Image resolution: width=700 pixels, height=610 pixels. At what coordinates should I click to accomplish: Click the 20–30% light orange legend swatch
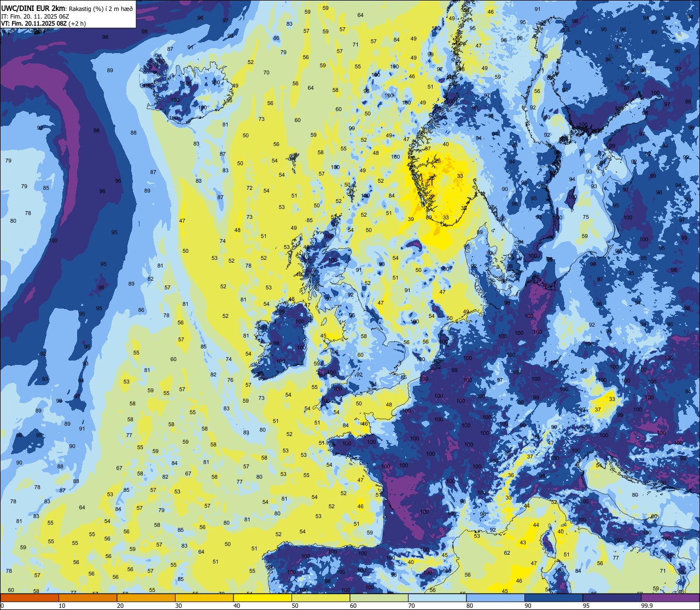tap(146, 598)
